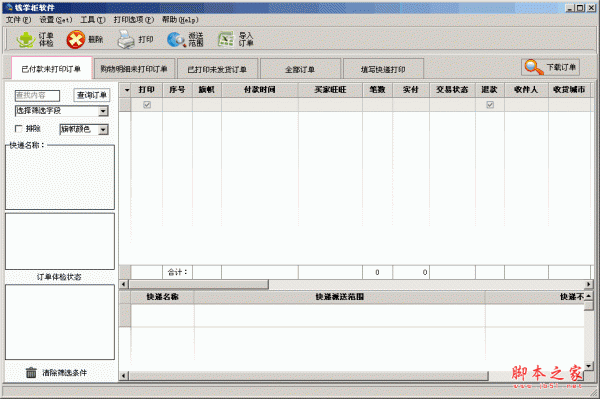The image size is (600, 399).
Task: Click the 笔数 column header
Action: (377, 90)
